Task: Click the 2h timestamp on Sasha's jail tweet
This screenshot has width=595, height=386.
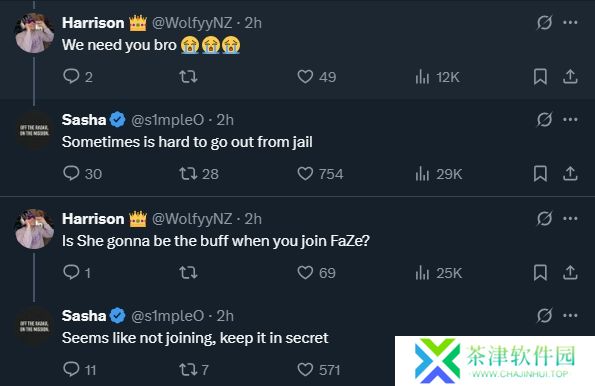Action: pos(225,120)
